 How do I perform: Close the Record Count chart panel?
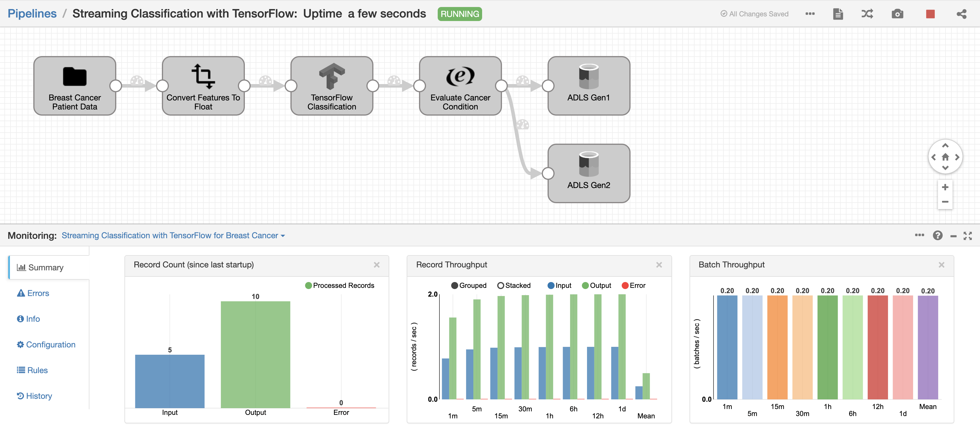click(377, 265)
